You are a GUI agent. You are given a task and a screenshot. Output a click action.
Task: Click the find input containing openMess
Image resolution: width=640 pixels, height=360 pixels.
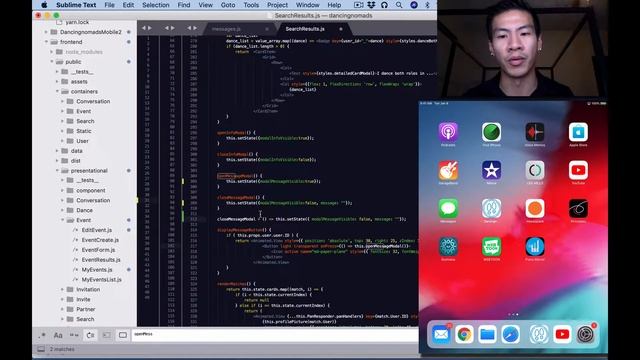pyautogui.click(x=275, y=334)
